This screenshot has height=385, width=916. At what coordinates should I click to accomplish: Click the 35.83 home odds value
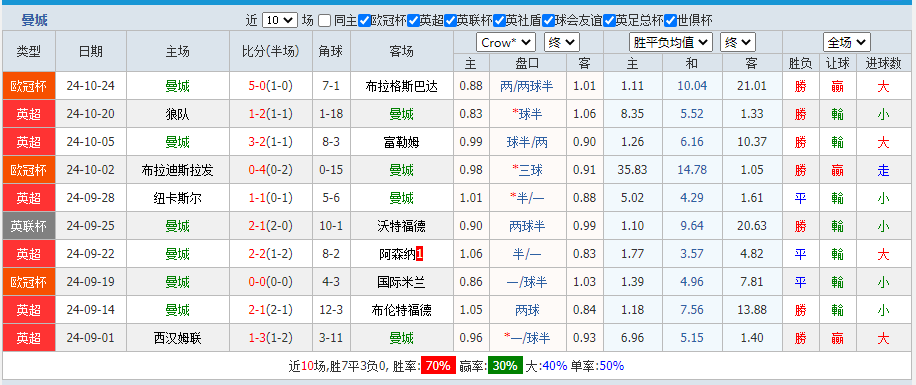pos(632,170)
